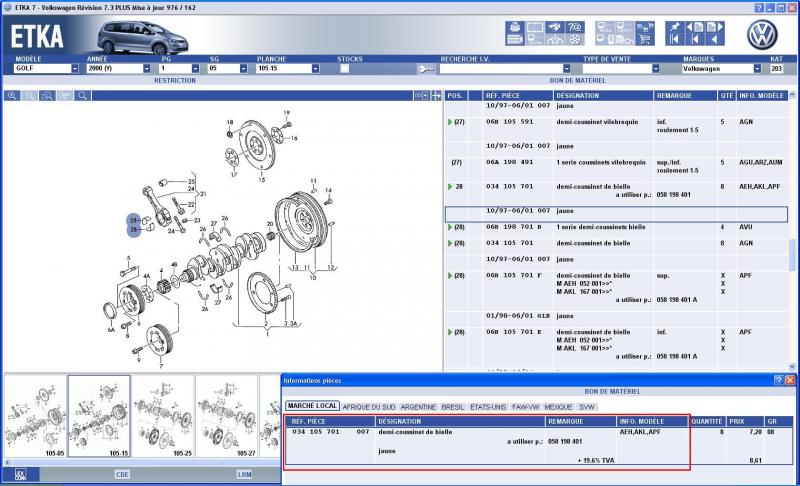
Task: Click the shopping cart icon
Action: (x=644, y=40)
